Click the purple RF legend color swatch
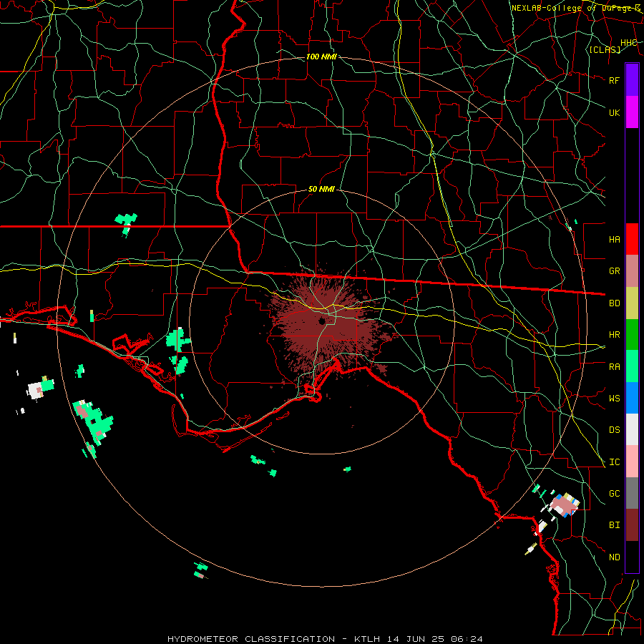The height and width of the screenshot is (644, 644). pyautogui.click(x=632, y=80)
